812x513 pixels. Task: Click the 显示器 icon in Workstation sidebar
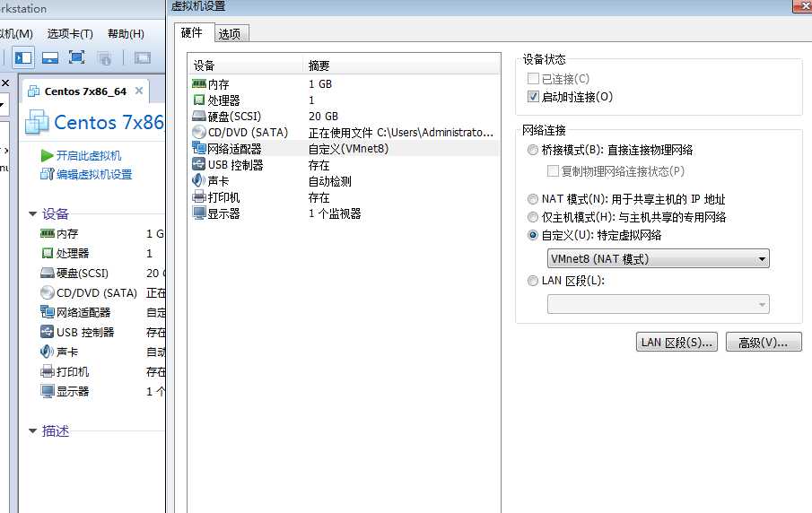[48, 391]
